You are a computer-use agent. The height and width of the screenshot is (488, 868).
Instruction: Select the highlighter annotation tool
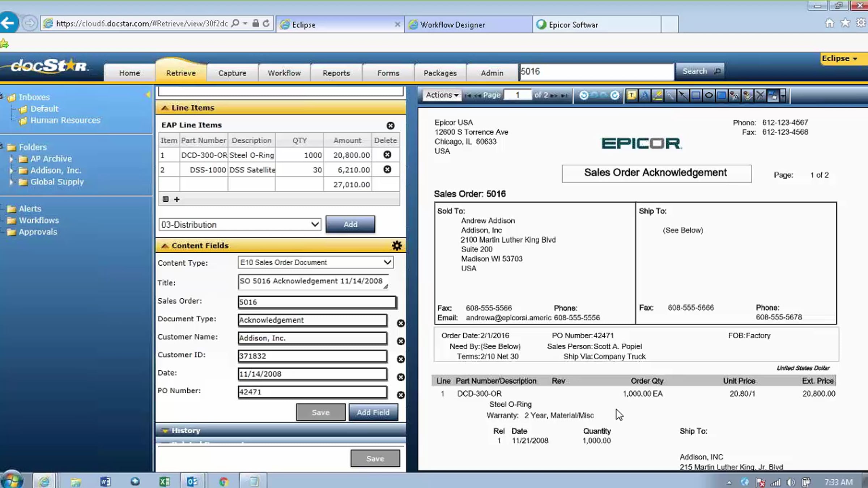pos(658,95)
